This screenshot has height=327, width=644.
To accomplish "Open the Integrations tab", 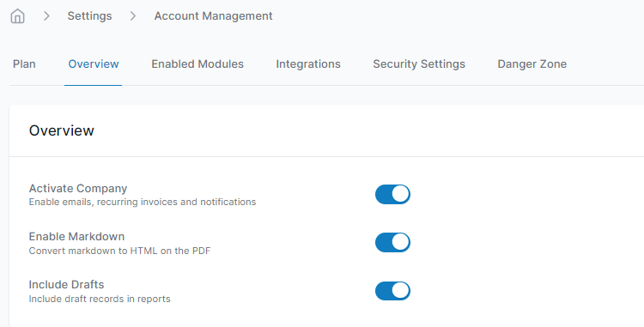I will (x=308, y=64).
